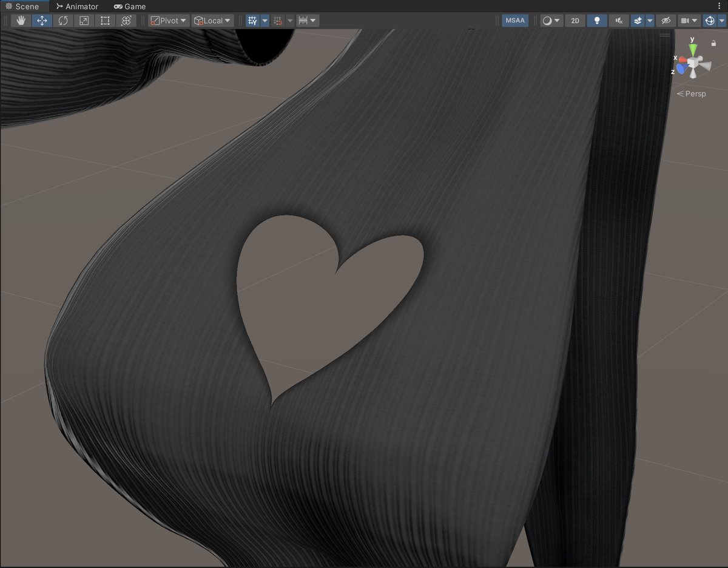The image size is (728, 568).
Task: Switch to the Game tab
Action: tap(130, 6)
